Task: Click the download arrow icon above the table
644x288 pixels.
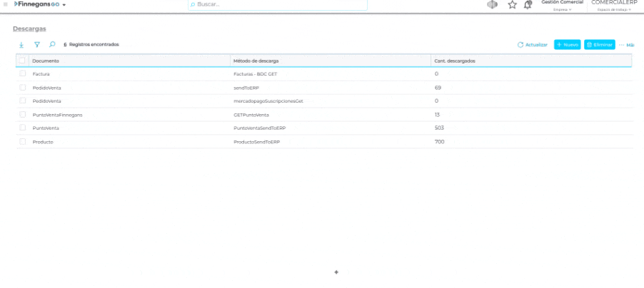Action: (x=21, y=45)
